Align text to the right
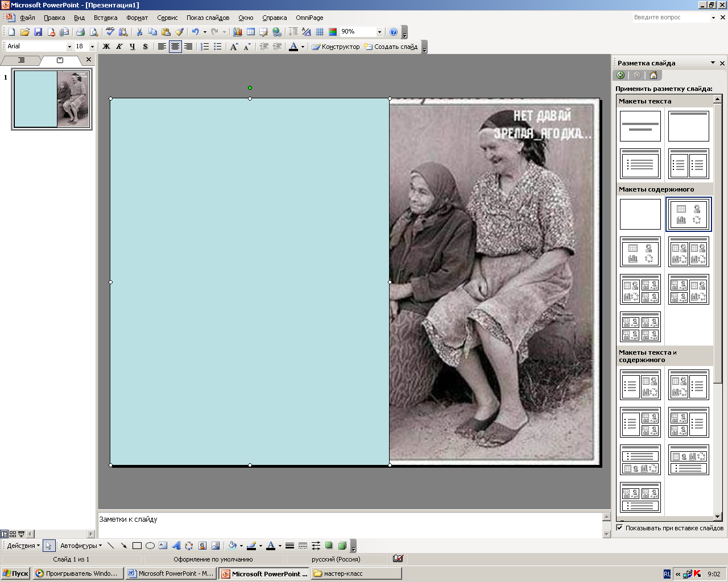This screenshot has width=728, height=582. pos(188,47)
